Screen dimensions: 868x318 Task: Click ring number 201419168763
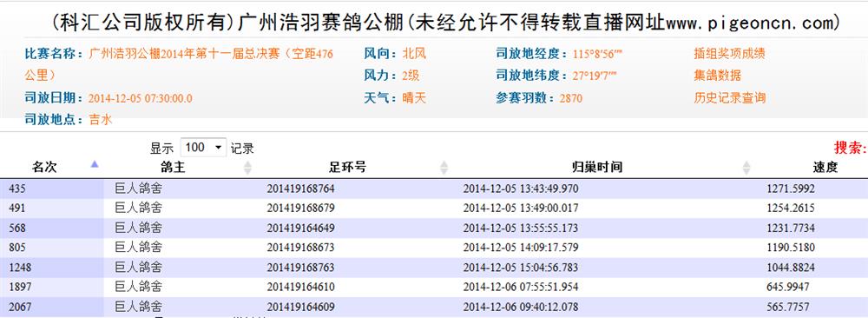click(300, 268)
